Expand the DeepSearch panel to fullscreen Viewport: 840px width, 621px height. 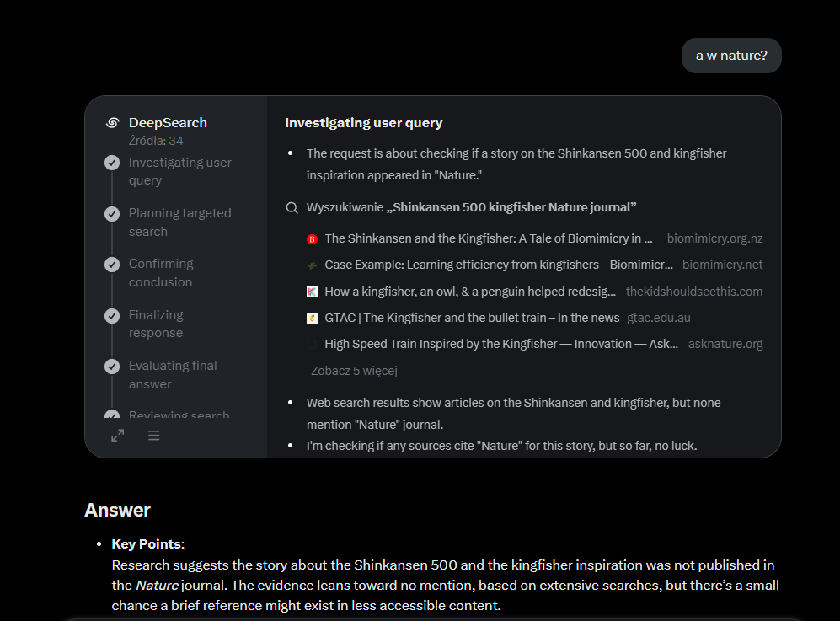[x=118, y=435]
